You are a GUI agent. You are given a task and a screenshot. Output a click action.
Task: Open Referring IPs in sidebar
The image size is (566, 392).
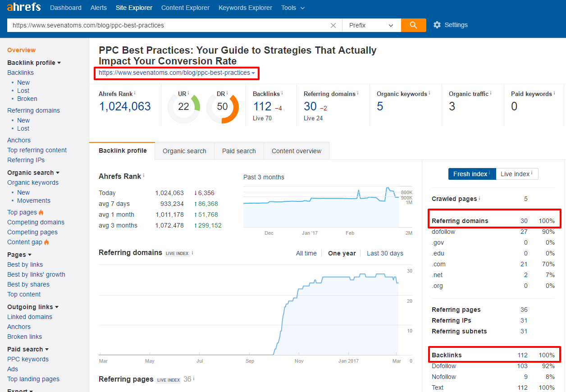pyautogui.click(x=26, y=160)
